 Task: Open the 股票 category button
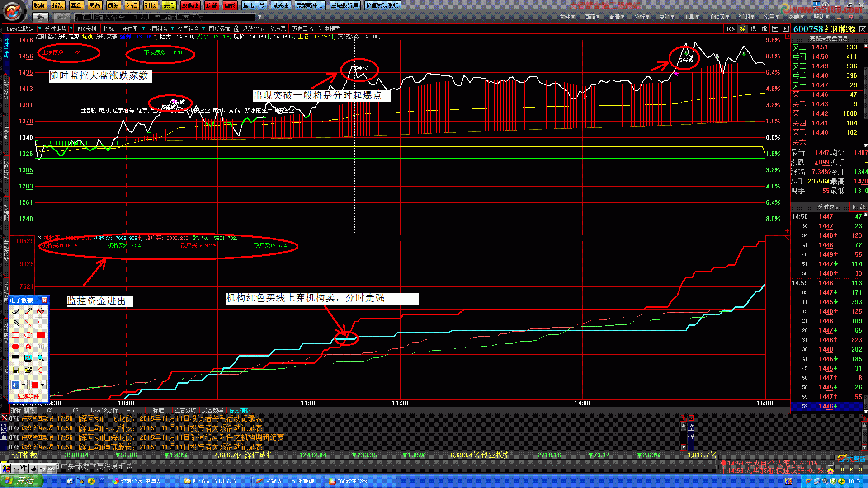coord(39,5)
